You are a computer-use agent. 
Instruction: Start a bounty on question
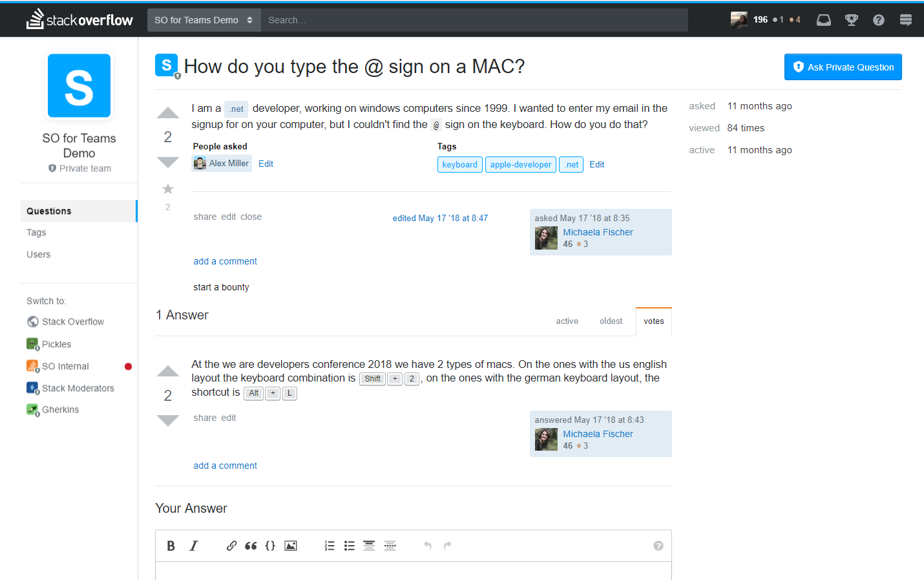click(221, 288)
